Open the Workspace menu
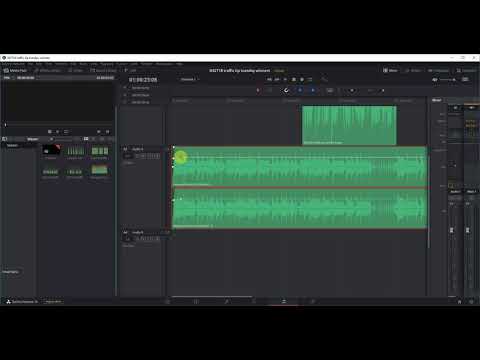Screen dimensions: 480x360 [164, 64]
